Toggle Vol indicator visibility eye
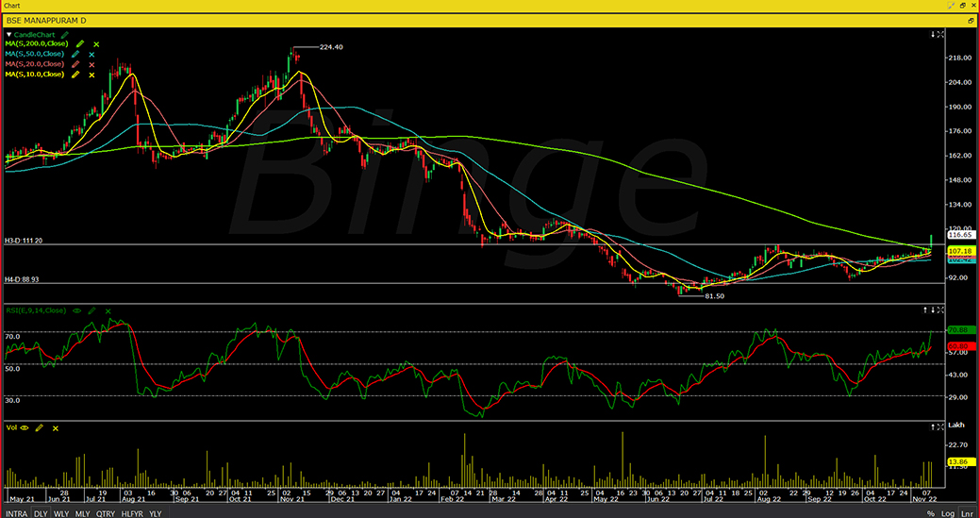980x518 pixels. tap(25, 428)
